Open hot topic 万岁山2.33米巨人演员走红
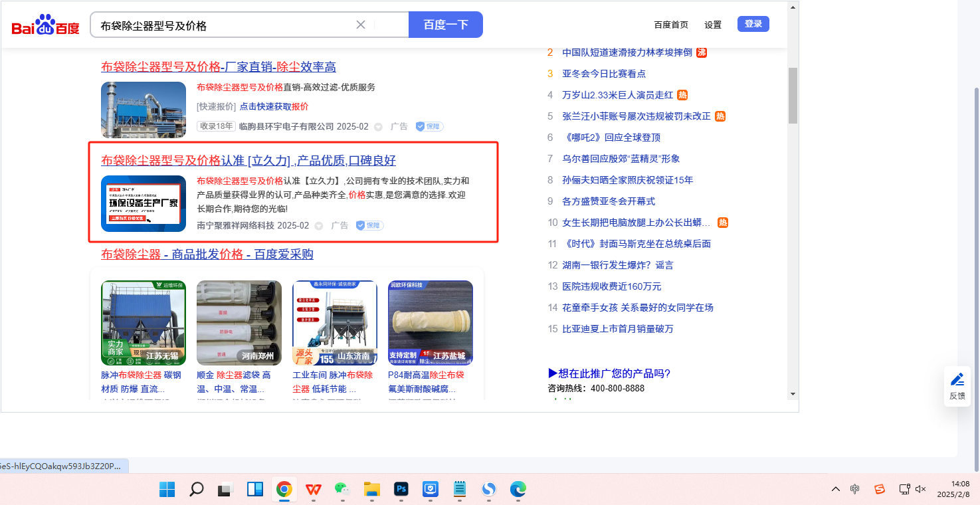 (x=618, y=95)
